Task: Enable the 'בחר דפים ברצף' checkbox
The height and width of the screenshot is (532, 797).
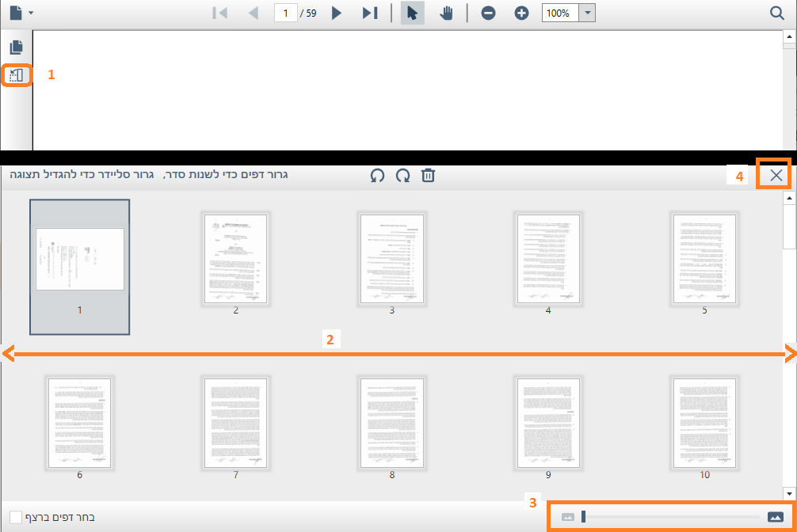Action: (x=16, y=517)
